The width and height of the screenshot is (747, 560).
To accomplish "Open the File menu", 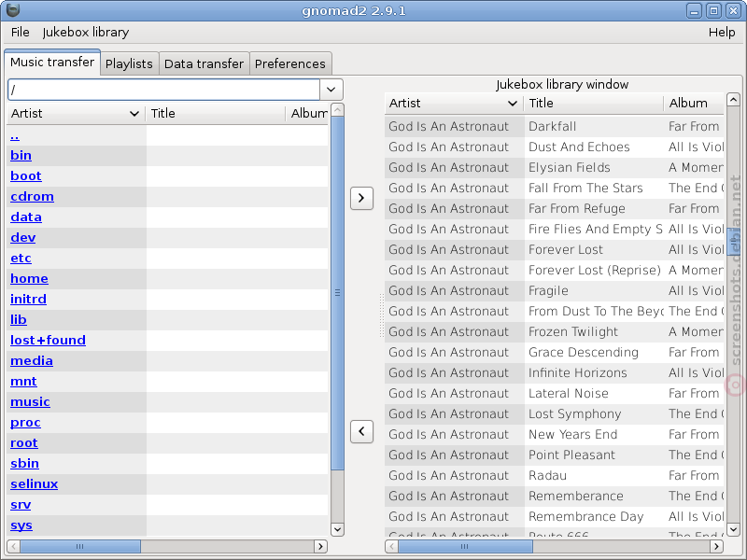I will (x=20, y=32).
